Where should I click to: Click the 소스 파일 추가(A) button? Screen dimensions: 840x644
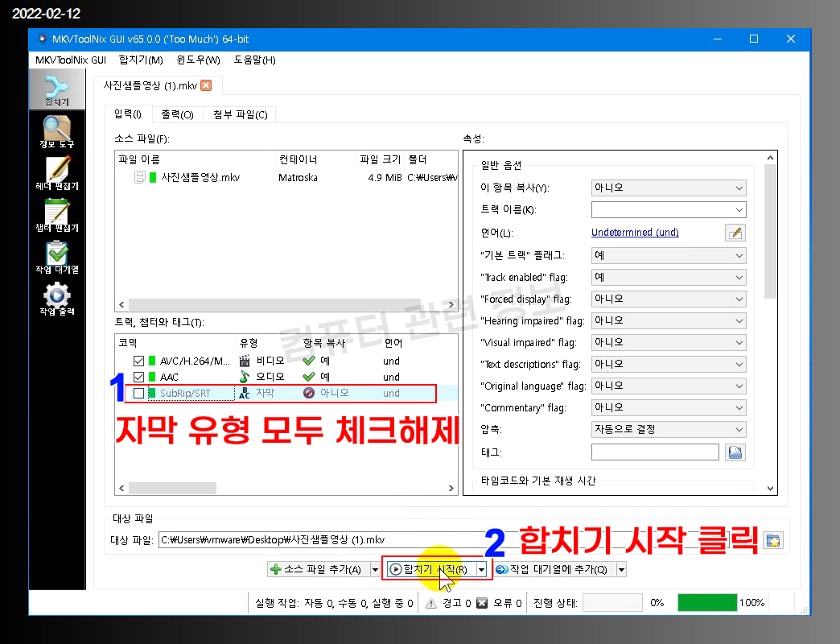tap(319, 569)
